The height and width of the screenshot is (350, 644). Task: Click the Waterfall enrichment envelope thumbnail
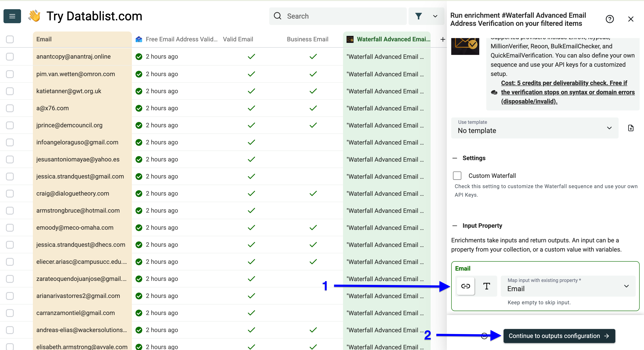(x=465, y=46)
